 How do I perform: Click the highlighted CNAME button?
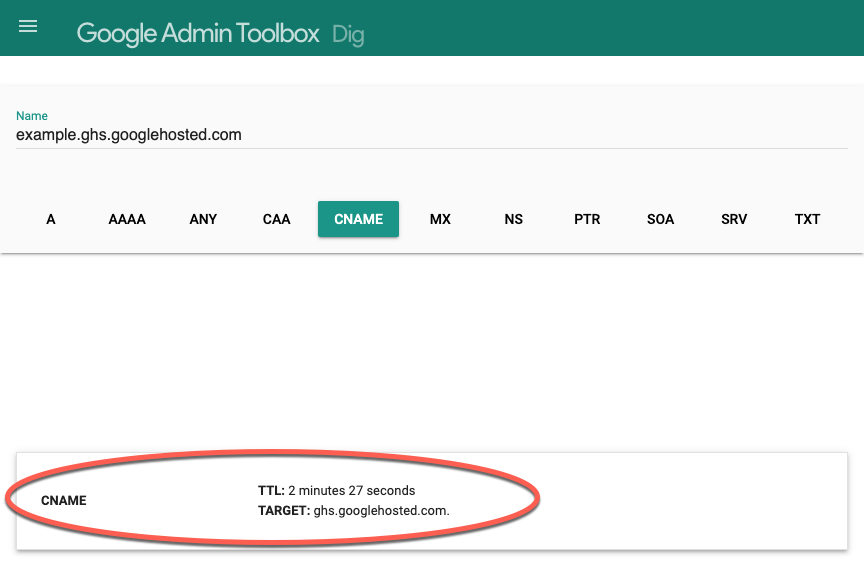click(x=358, y=219)
